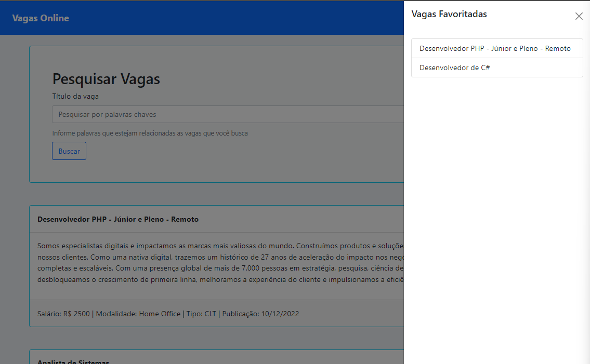Click the empty area of the favorites drawer
590x364 pixels.
tap(497, 208)
